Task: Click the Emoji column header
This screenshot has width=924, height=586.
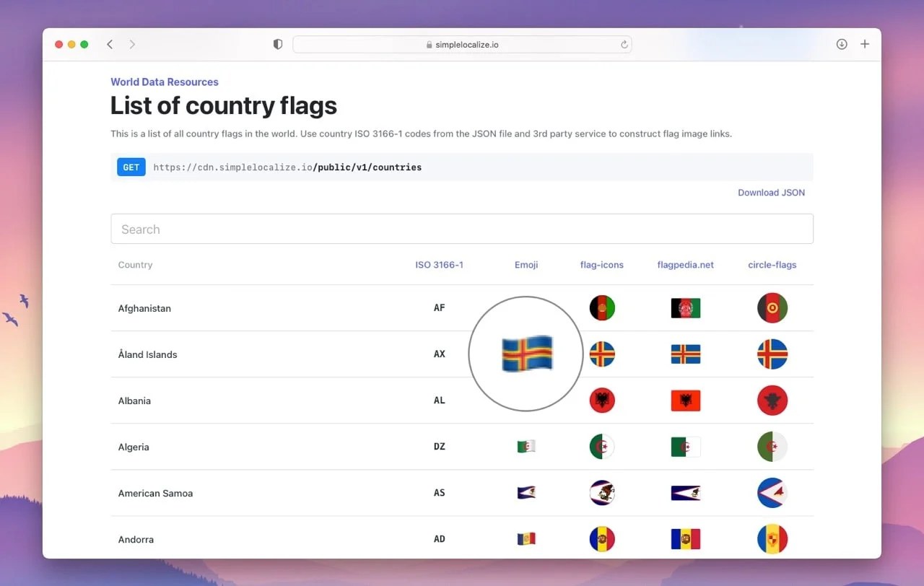Action: click(x=526, y=265)
